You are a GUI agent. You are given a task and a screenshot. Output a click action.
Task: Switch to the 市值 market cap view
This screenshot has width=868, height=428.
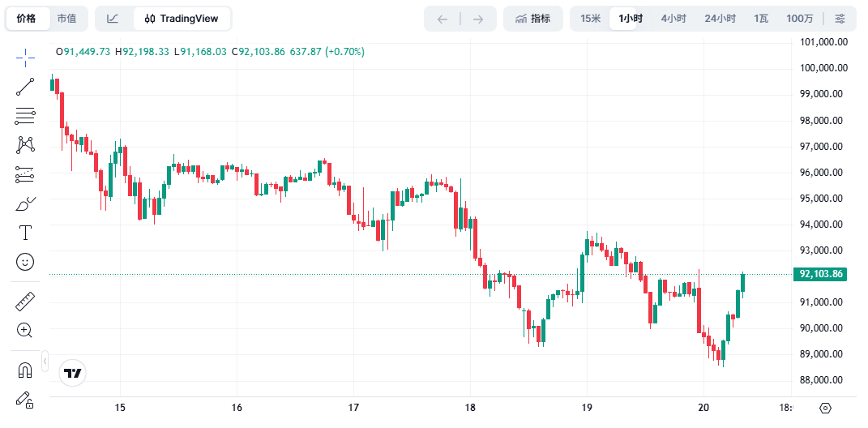(66, 19)
